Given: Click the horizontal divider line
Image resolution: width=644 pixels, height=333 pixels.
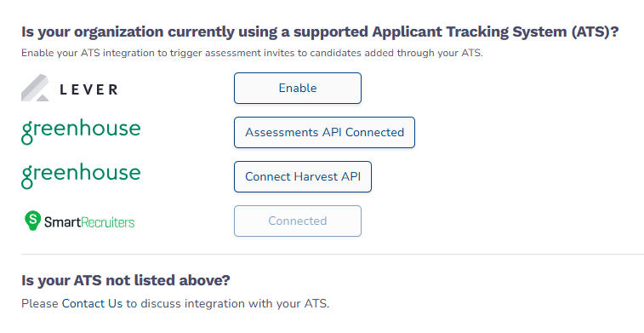Looking at the screenshot, I should pos(333,254).
